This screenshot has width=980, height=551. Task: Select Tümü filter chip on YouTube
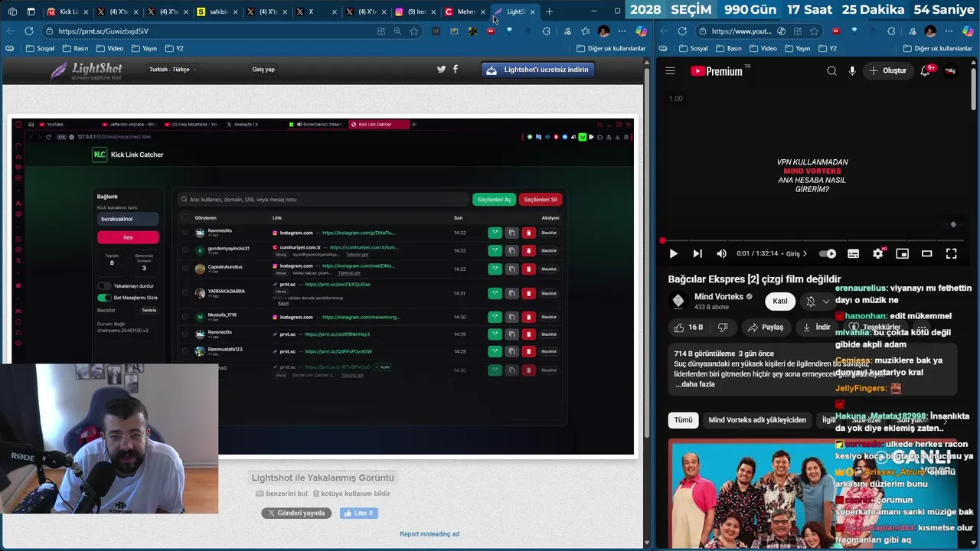point(683,420)
